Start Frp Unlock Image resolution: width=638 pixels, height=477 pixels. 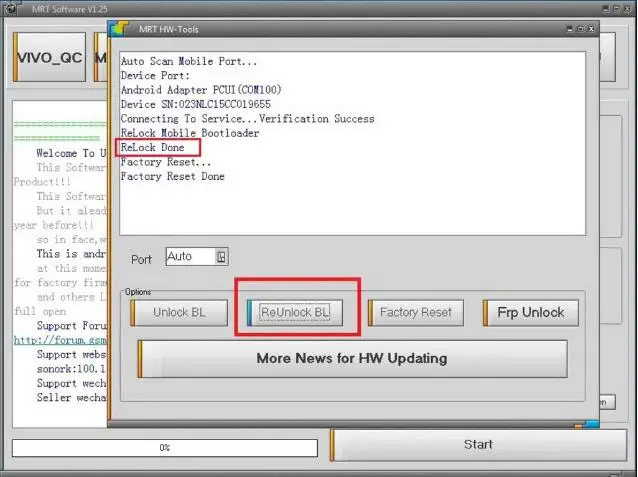(531, 313)
